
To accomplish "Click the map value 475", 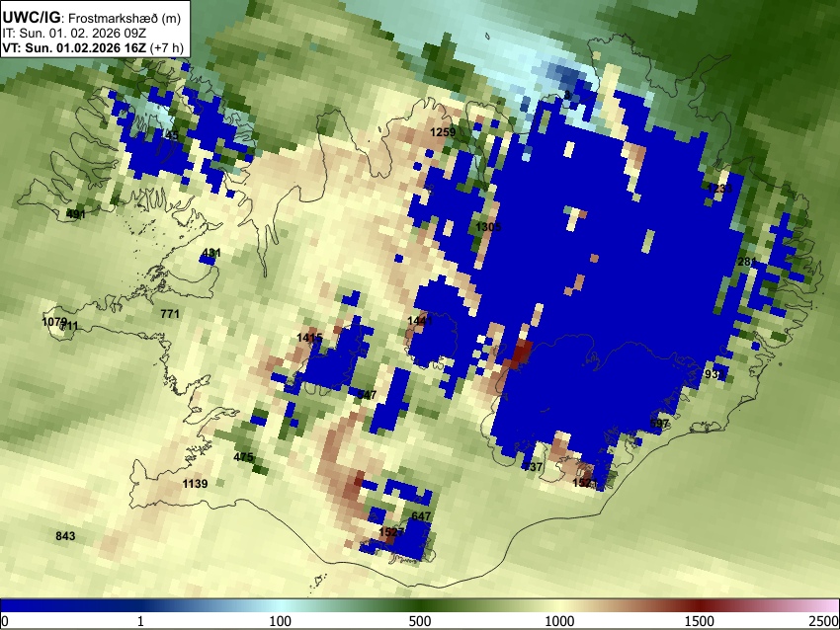I will click(x=243, y=457).
